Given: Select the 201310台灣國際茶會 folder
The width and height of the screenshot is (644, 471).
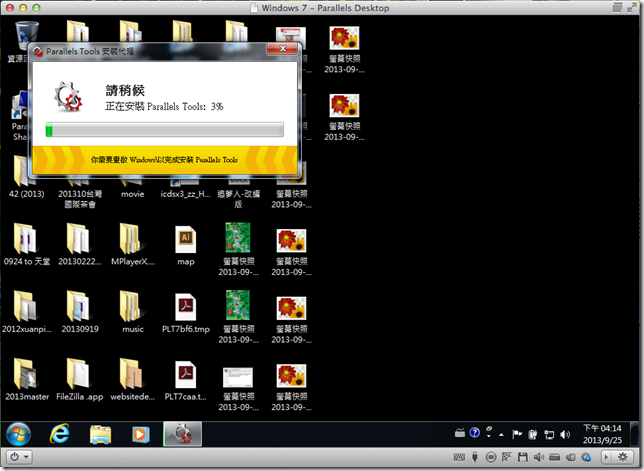Looking at the screenshot, I should point(80,194).
